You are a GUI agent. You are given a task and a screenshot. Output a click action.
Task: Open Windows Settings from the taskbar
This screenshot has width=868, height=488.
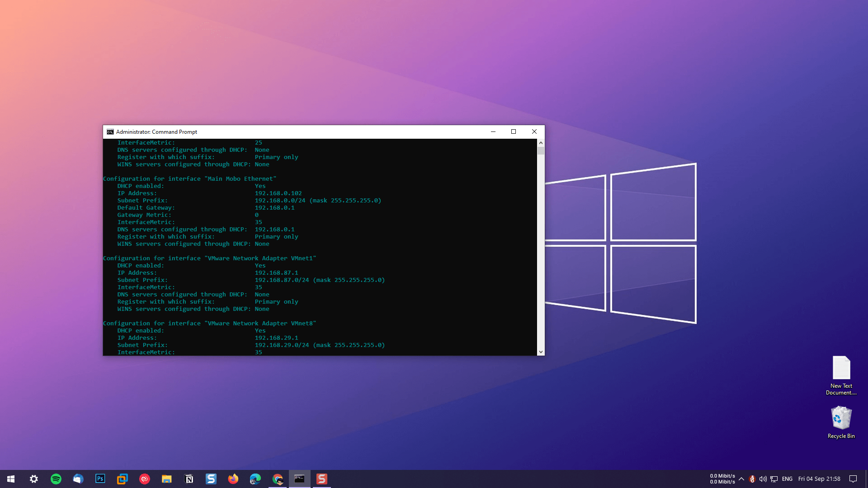pyautogui.click(x=33, y=479)
